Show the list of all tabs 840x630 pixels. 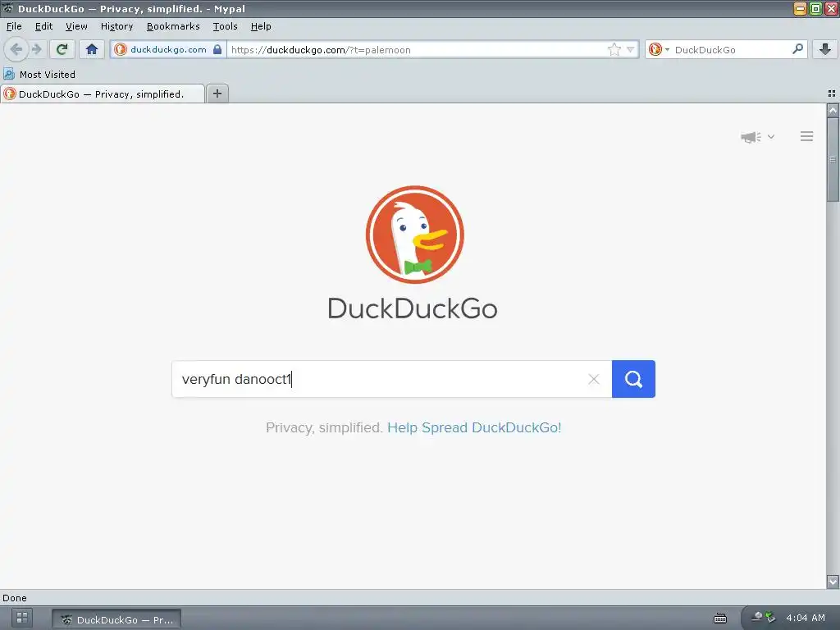click(832, 94)
